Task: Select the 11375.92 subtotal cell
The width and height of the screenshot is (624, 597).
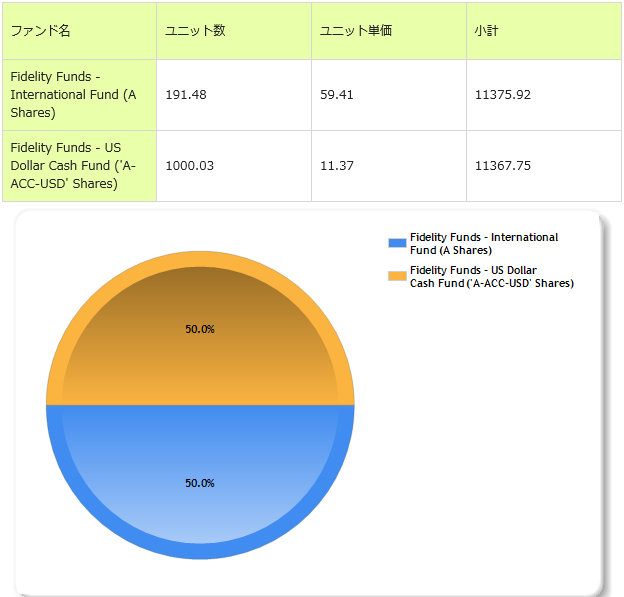Action: [503, 95]
